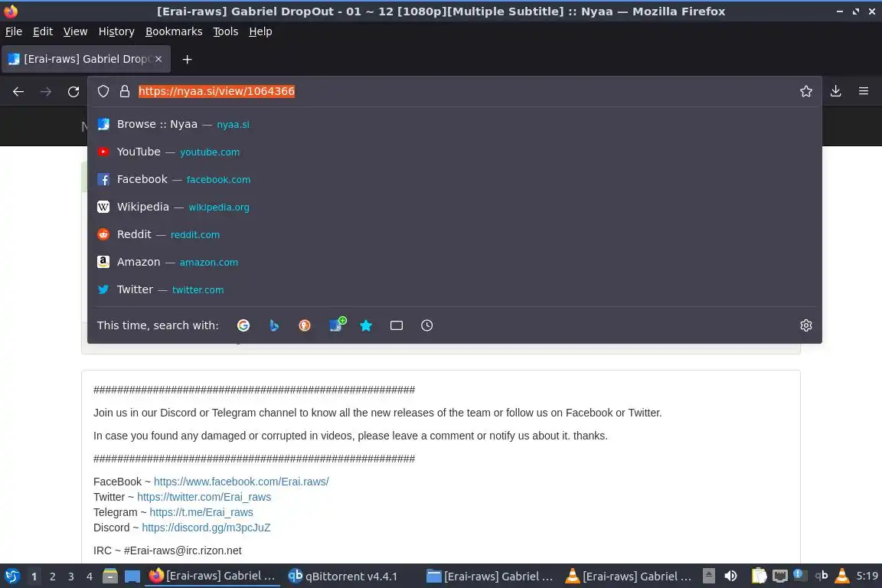Reload the current page
This screenshot has width=882, height=588.
pos(73,91)
